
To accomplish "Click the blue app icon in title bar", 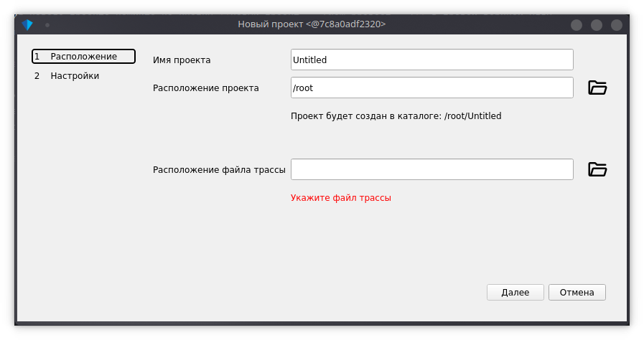I will pos(28,25).
